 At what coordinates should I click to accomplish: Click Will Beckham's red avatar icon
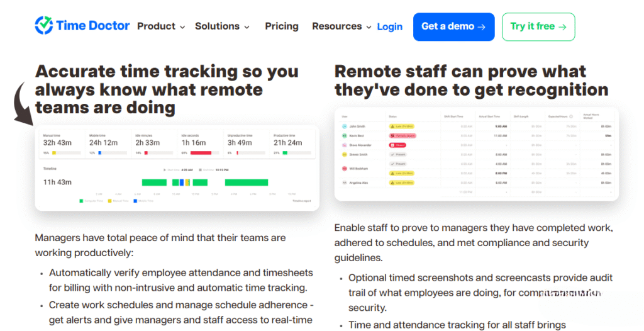coord(344,169)
